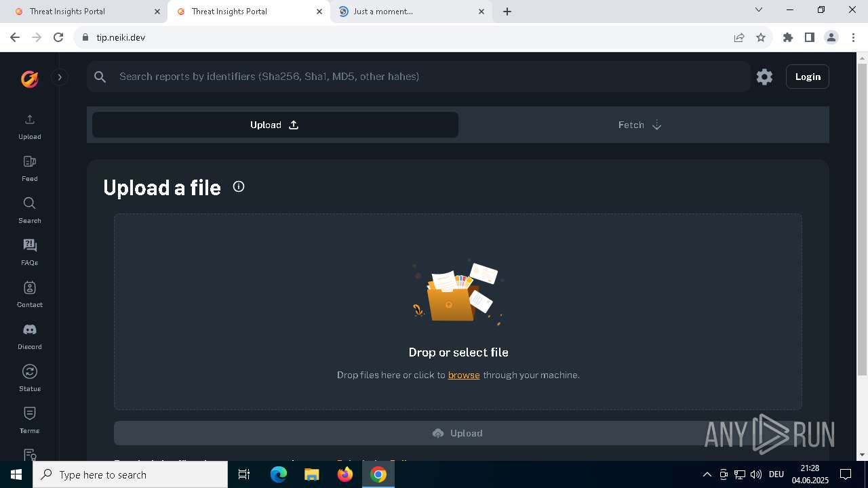Open File Explorer from taskbar
868x488 pixels.
[311, 474]
